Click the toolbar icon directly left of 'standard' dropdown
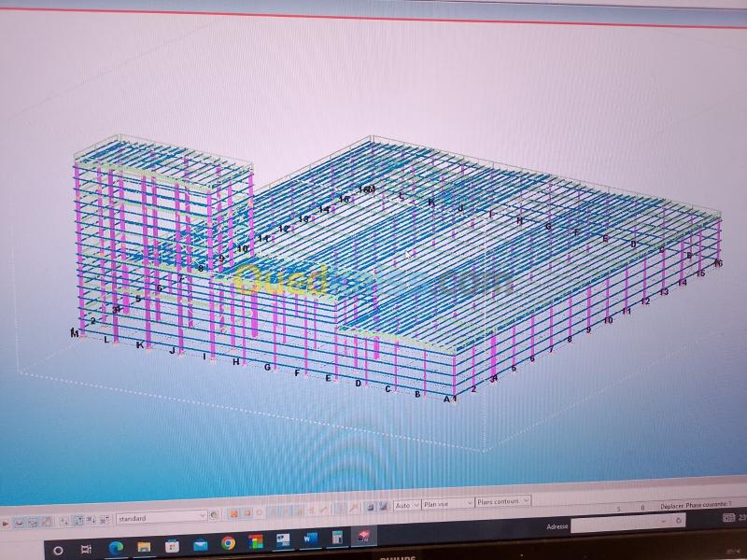 106,520
